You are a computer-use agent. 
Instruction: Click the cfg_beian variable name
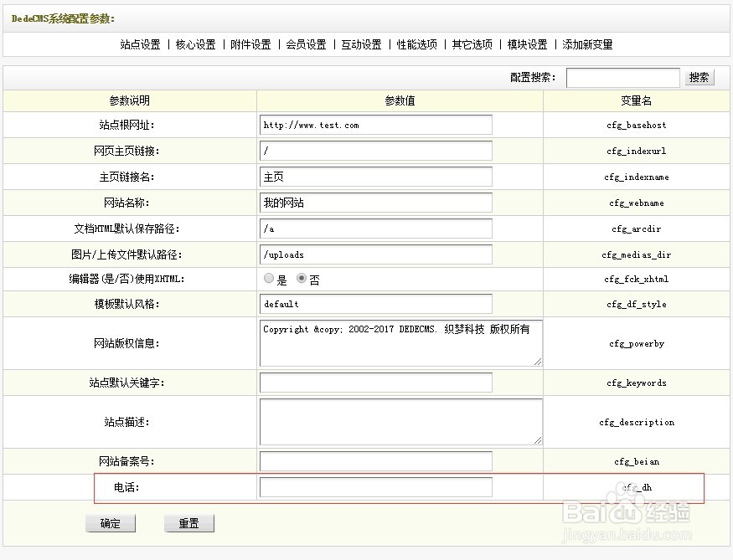click(636, 461)
